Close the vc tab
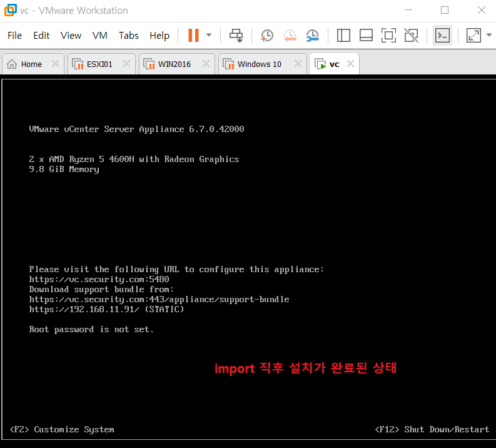Viewport: 496px width, 448px height. coord(350,64)
